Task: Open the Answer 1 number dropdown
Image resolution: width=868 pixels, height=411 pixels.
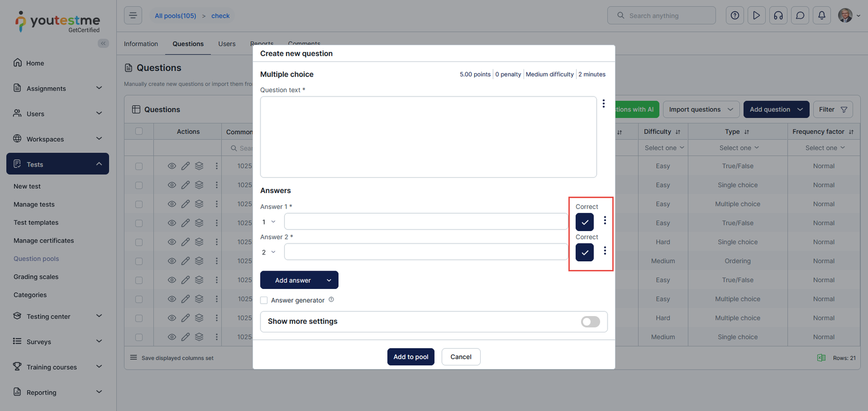Action: tap(269, 222)
